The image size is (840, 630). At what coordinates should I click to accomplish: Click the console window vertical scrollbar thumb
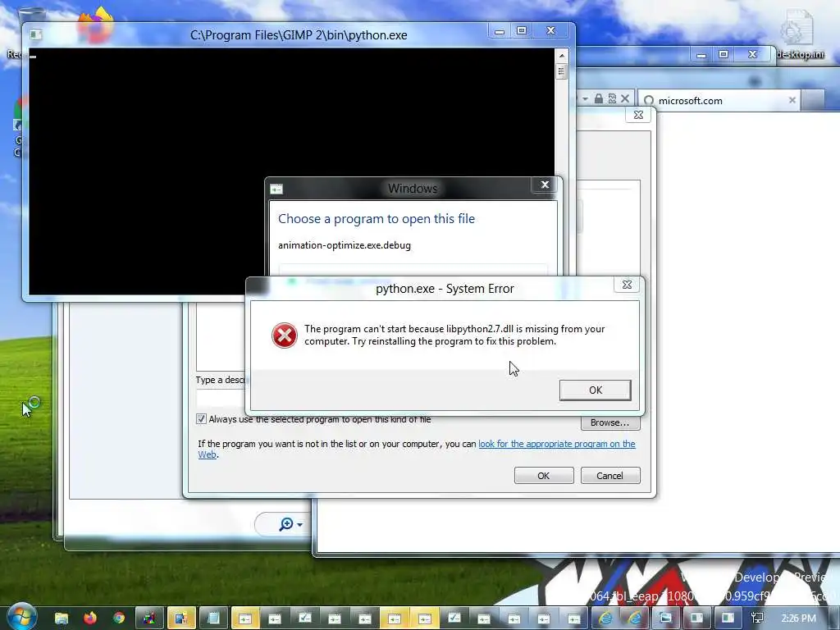click(561, 71)
